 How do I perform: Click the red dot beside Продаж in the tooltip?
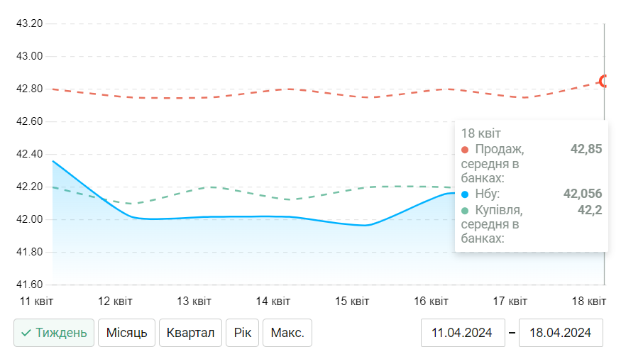(465, 149)
